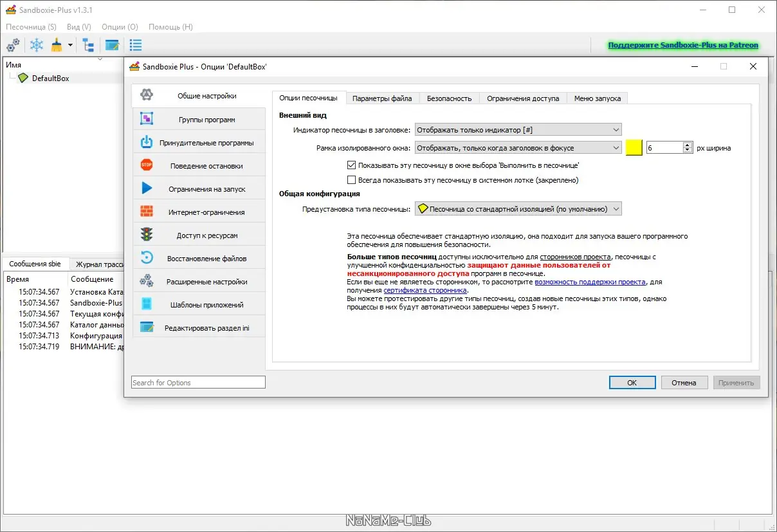Open возможность поддержки проекта link
Viewport: 777px width, 532px height.
[590, 282]
